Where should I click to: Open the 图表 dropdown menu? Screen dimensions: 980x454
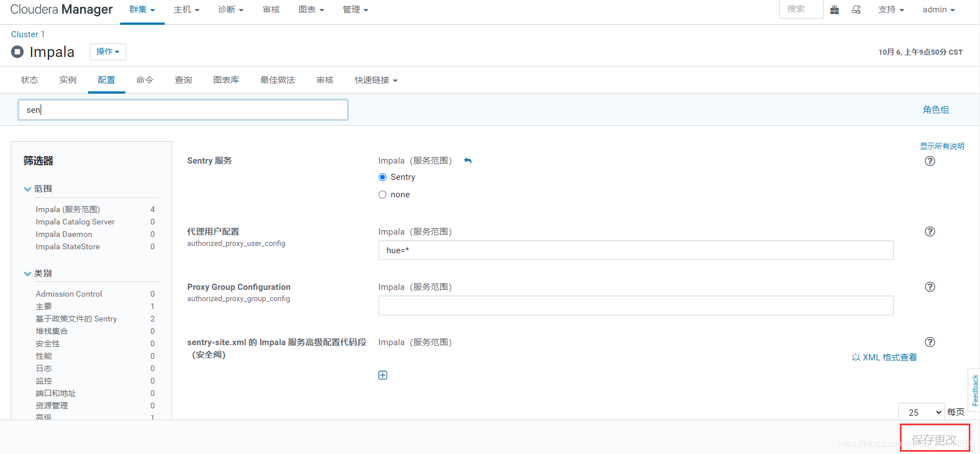311,10
